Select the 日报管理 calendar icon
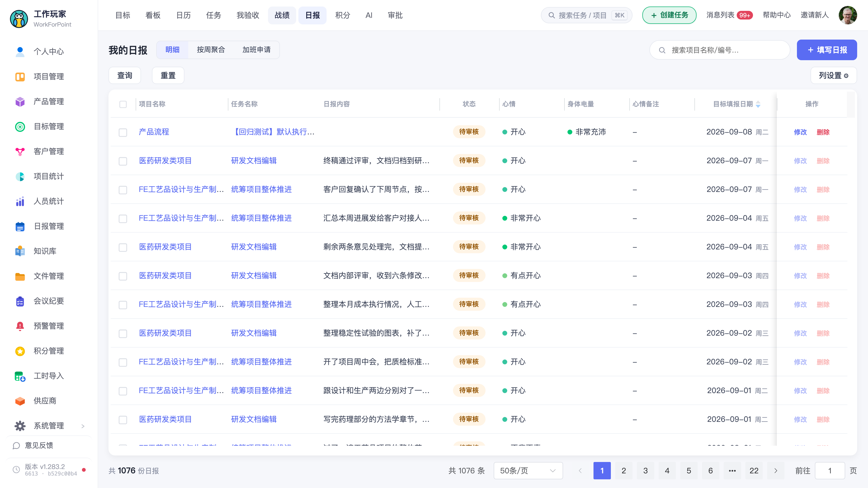The image size is (868, 488). click(x=20, y=226)
